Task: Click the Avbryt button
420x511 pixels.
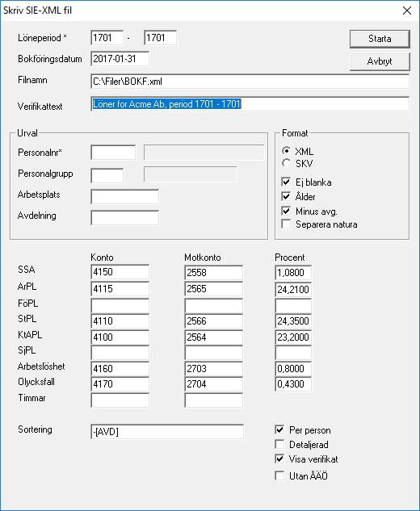Action: coord(380,61)
